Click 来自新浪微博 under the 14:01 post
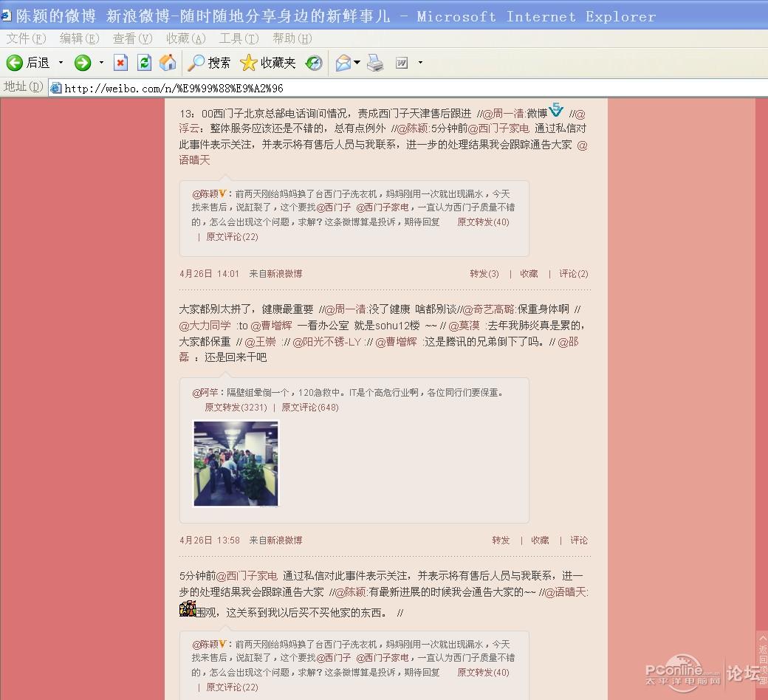This screenshot has height=700, width=768. [x=275, y=274]
